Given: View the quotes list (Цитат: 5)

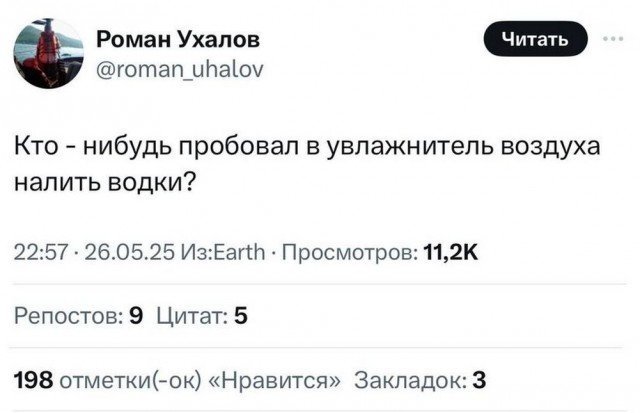Looking at the screenshot, I should (x=202, y=316).
